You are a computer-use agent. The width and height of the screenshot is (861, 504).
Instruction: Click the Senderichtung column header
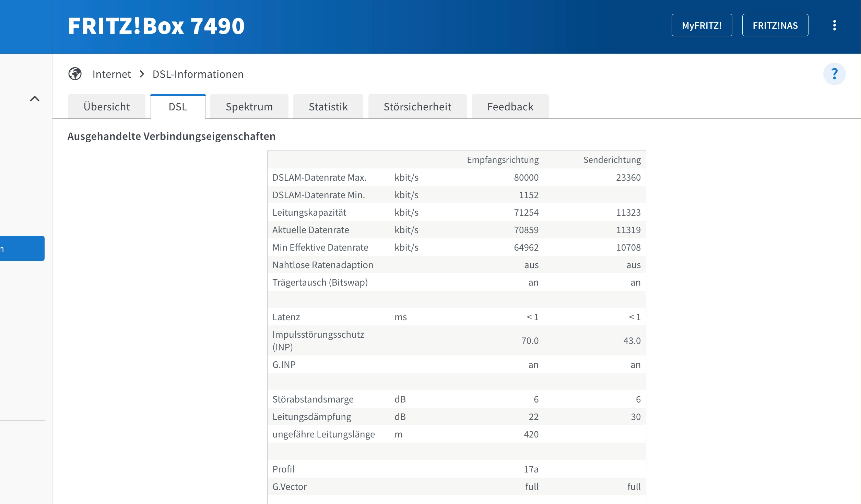click(x=612, y=160)
